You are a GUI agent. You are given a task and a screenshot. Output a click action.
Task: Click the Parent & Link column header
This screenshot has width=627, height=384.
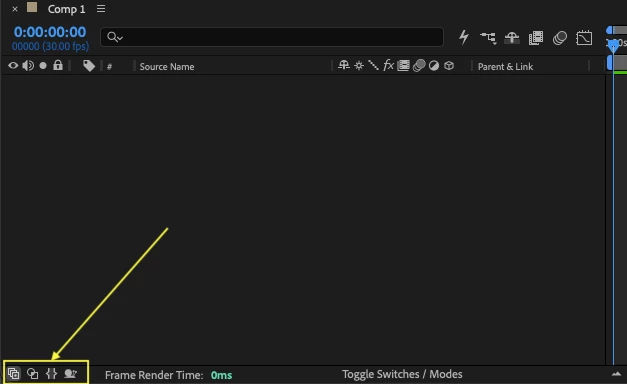505,66
